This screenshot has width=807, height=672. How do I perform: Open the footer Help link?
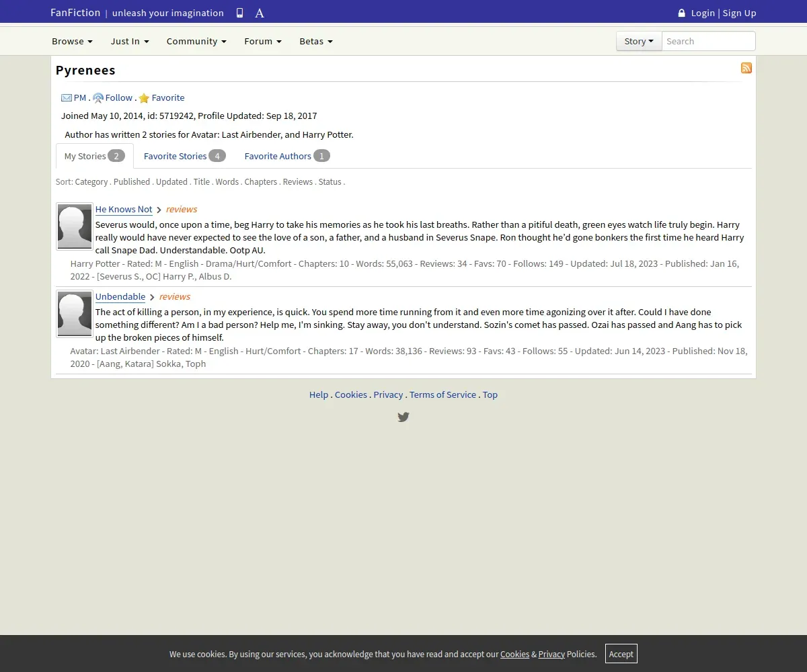click(319, 394)
